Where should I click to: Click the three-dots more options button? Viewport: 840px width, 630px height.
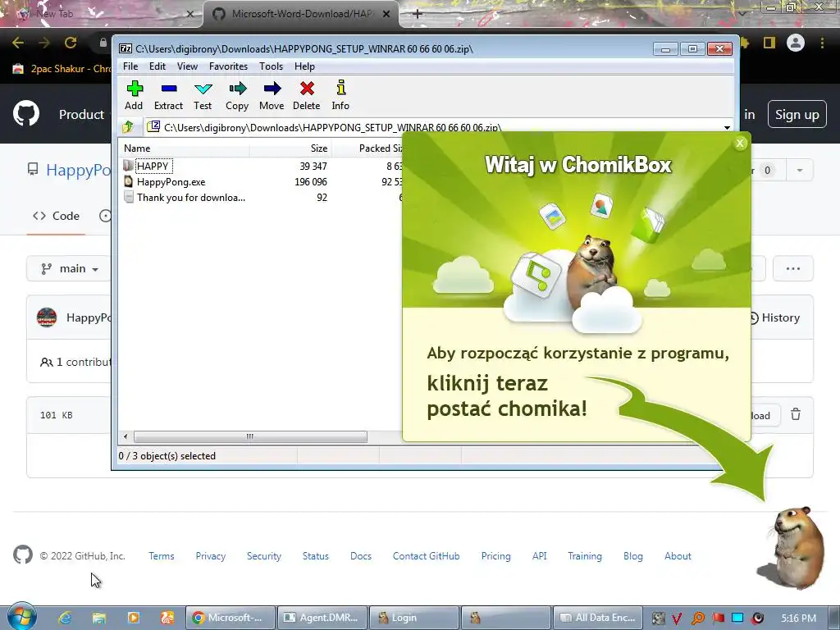pyautogui.click(x=793, y=268)
